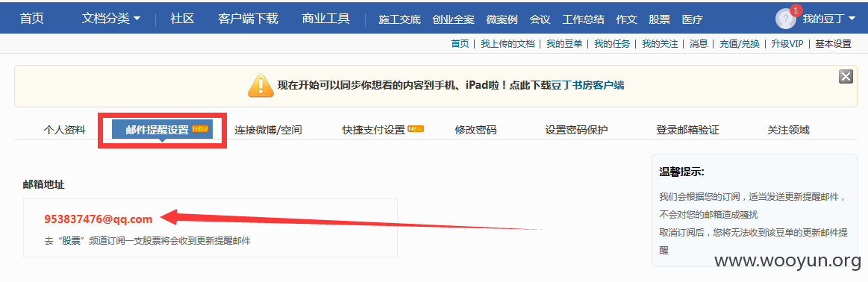Close the yellow sync notification banner
Image resolution: width=868 pixels, height=282 pixels.
click(846, 76)
